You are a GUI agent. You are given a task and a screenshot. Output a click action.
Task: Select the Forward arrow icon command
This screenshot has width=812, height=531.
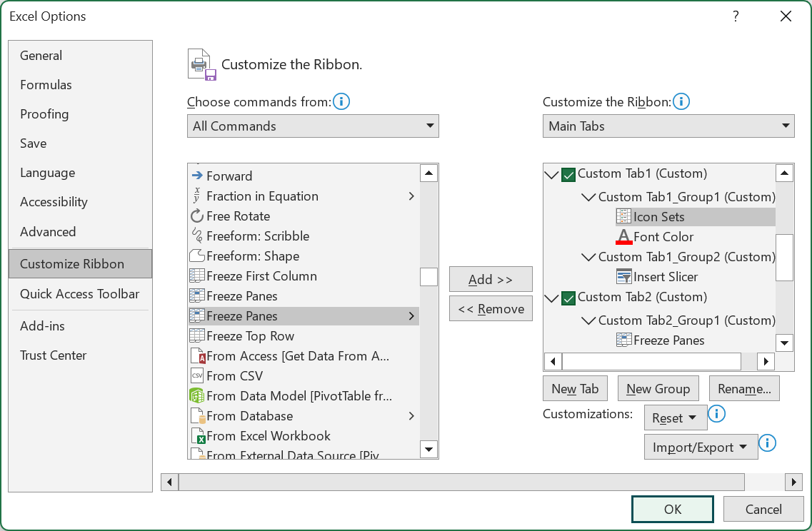click(x=197, y=176)
